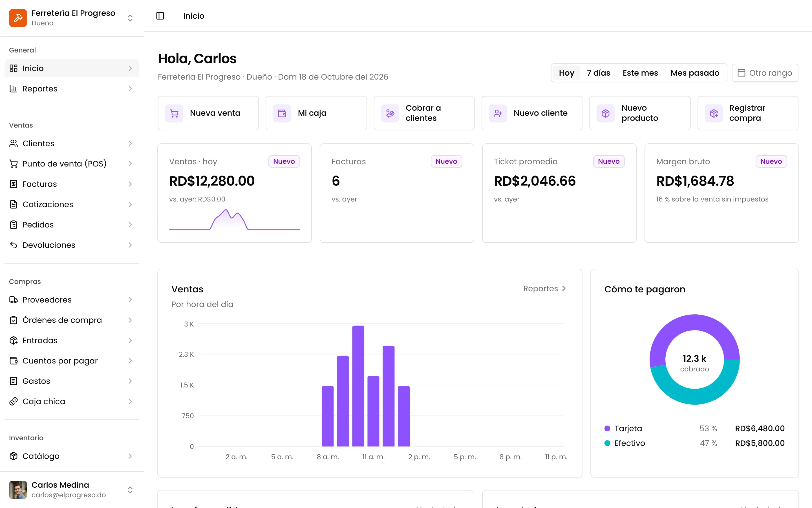Click the RD$2,046.66 ticket promedio value
Viewport: 812px width, 508px height.
click(x=535, y=181)
